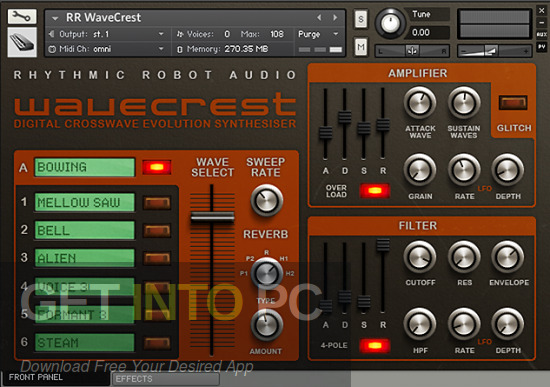The image size is (550, 387).
Task: Click the Wave Select fader handle
Action: coord(212,217)
